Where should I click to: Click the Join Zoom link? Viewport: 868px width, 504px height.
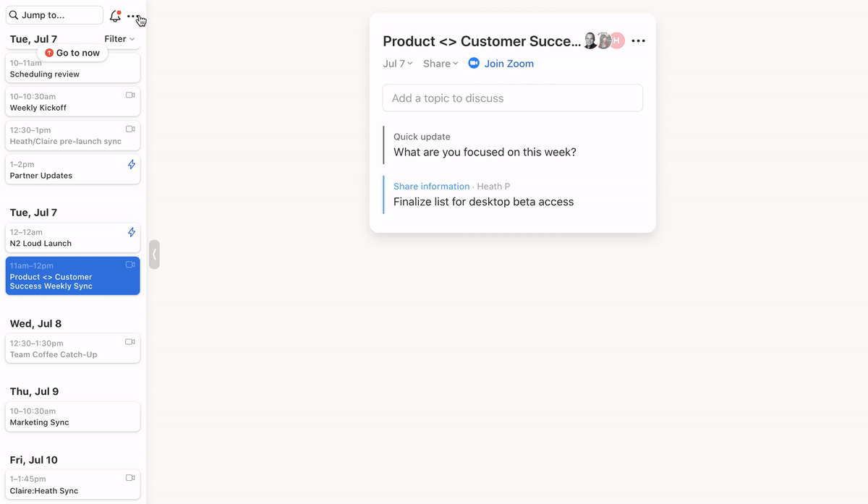(x=509, y=64)
